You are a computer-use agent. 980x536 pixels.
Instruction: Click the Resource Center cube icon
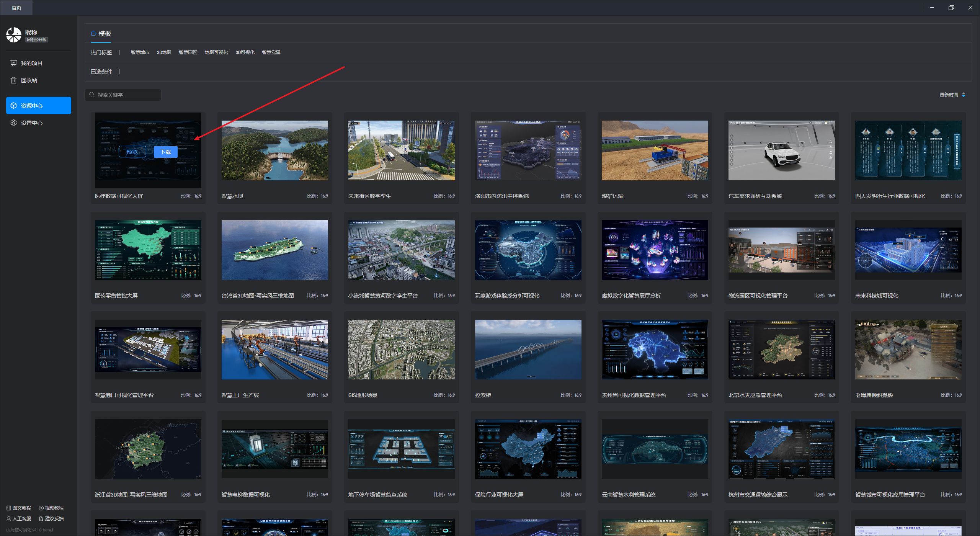click(x=14, y=106)
